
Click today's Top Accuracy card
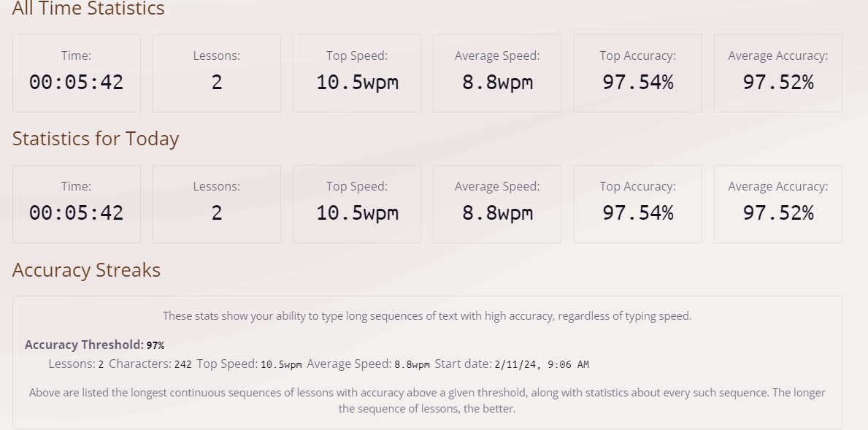coord(638,204)
